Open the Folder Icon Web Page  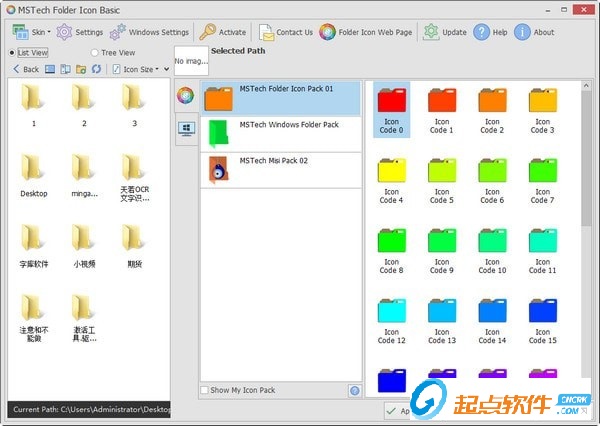366,32
